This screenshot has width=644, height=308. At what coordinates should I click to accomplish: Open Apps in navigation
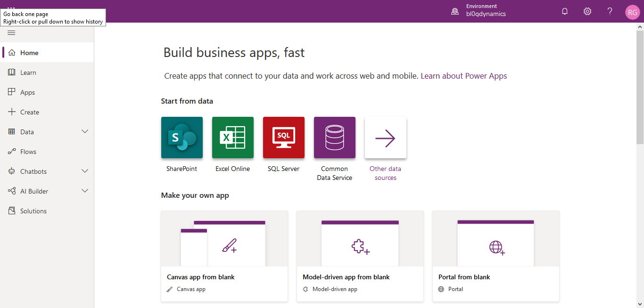pos(47,92)
